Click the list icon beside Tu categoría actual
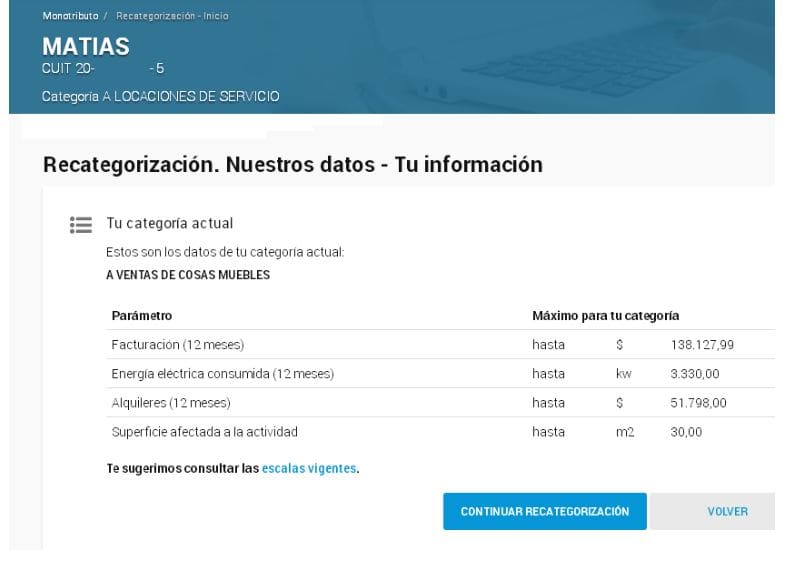This screenshot has width=800, height=571. [x=81, y=225]
